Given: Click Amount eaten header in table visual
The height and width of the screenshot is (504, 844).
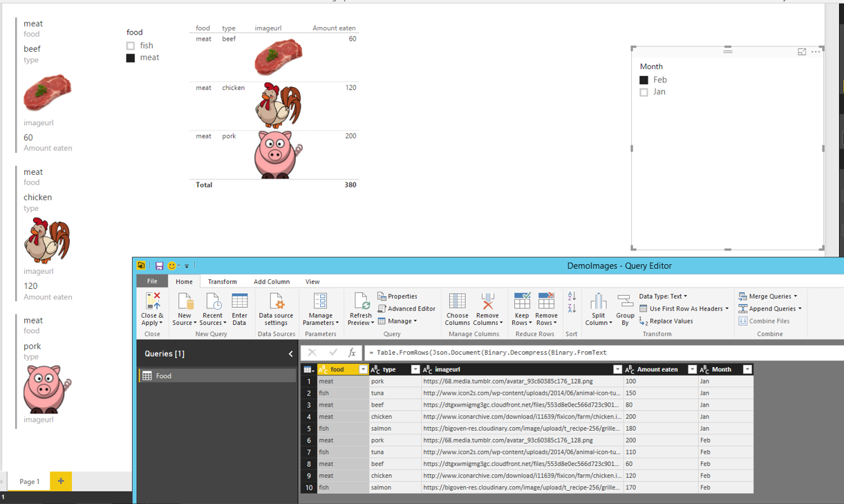Looking at the screenshot, I should pyautogui.click(x=334, y=28).
